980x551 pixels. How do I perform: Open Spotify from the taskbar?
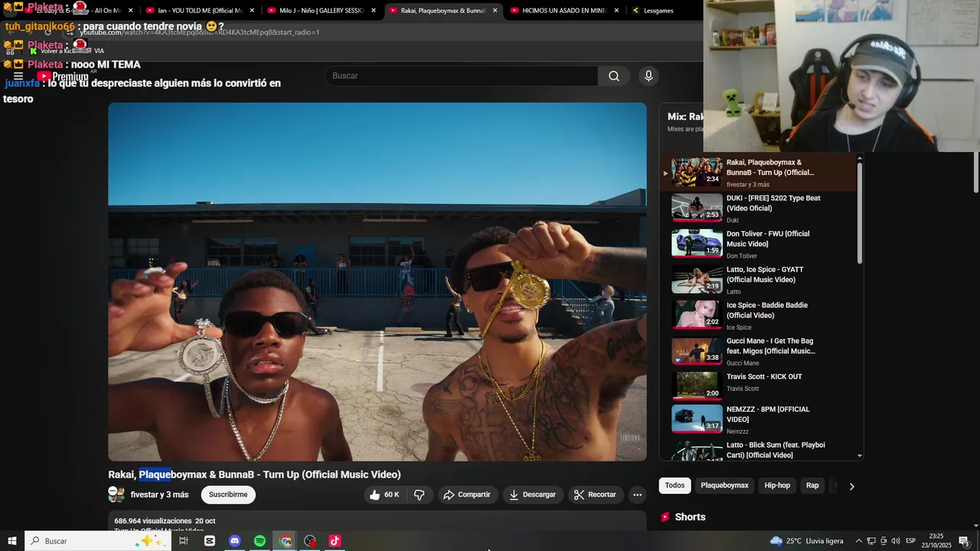(x=260, y=541)
